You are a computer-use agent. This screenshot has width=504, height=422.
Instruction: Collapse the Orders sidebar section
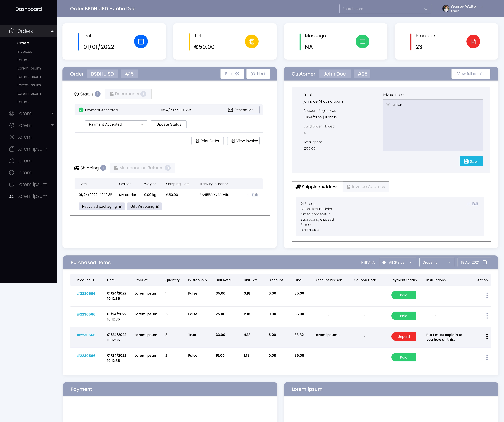(52, 31)
